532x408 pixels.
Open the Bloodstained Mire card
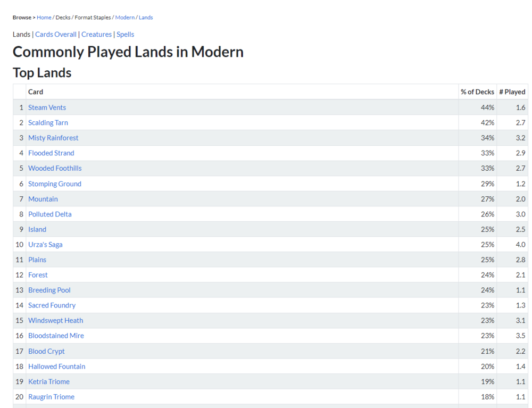(x=56, y=336)
